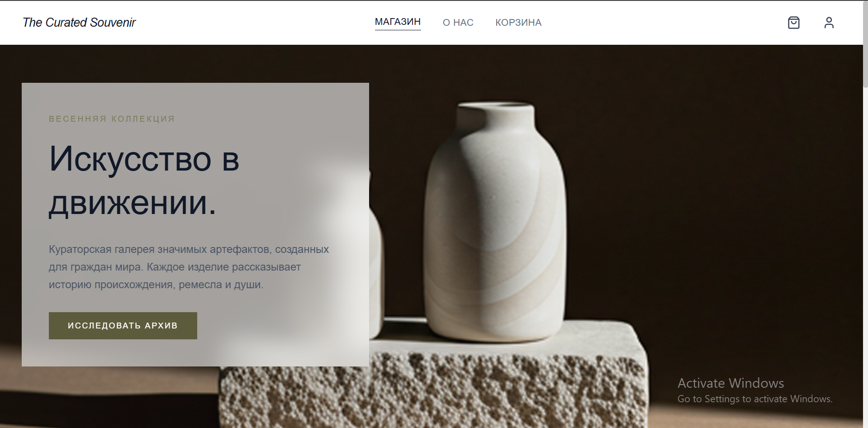The height and width of the screenshot is (428, 868).
Task: Click The Curated Souvenir logo
Action: pos(79,23)
